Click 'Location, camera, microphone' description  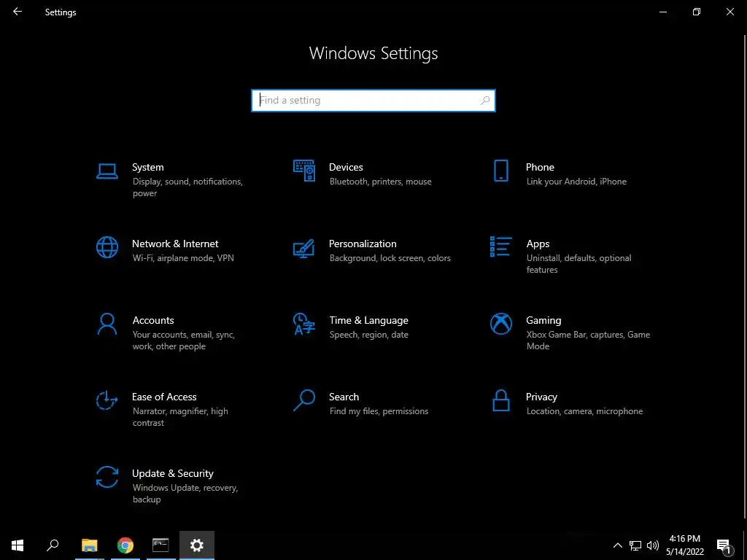584,411
